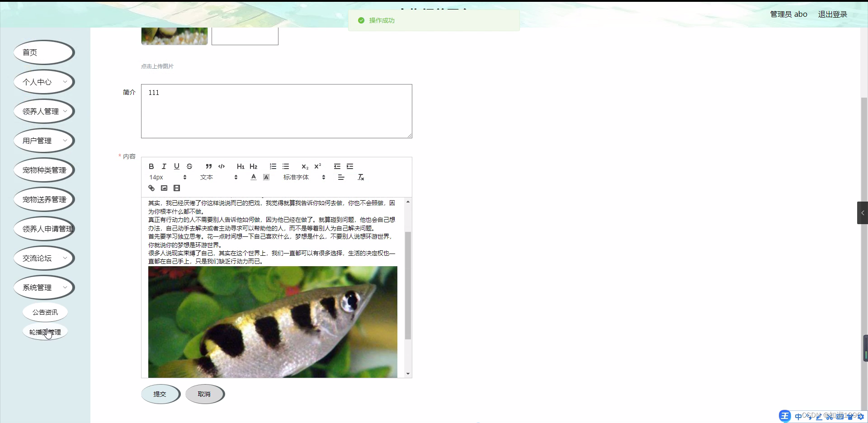Apply bold formatting in the editor
Image resolution: width=868 pixels, height=423 pixels.
coord(151,166)
